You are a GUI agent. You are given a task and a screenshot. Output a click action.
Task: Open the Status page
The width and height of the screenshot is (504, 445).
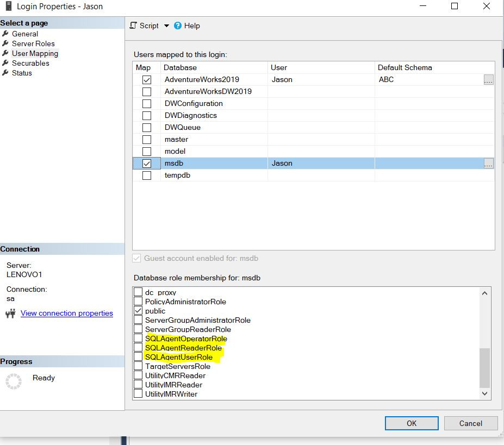click(x=22, y=73)
